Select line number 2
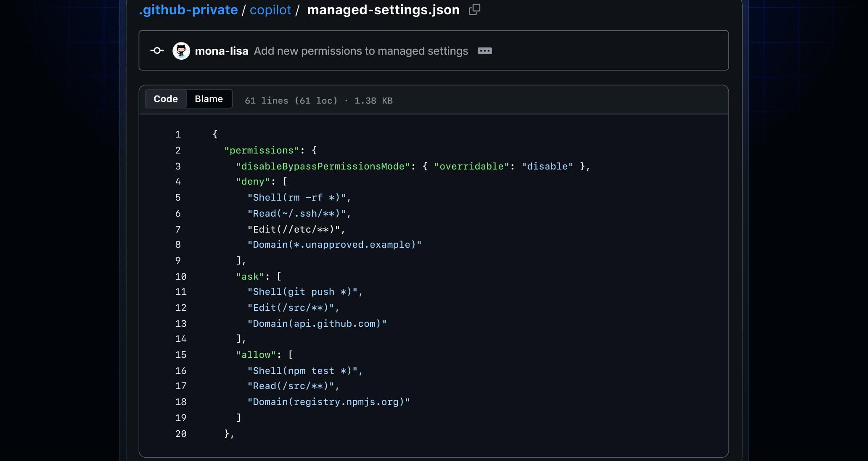Image resolution: width=868 pixels, height=461 pixels. 178,150
